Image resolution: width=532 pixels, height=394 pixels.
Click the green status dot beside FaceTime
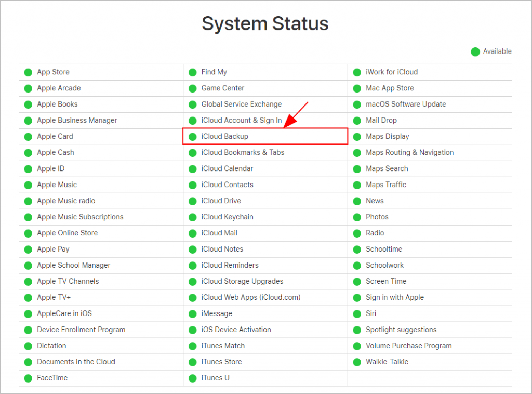[x=28, y=378]
